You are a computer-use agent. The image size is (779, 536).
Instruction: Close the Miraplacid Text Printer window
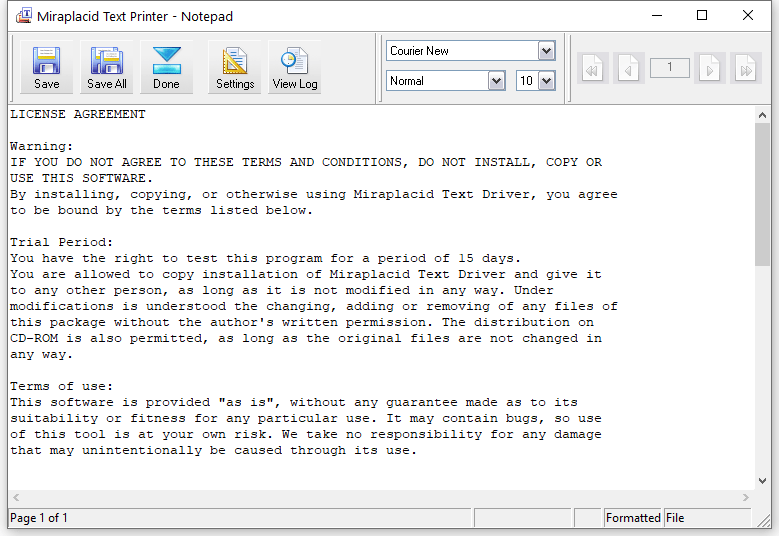coord(748,16)
